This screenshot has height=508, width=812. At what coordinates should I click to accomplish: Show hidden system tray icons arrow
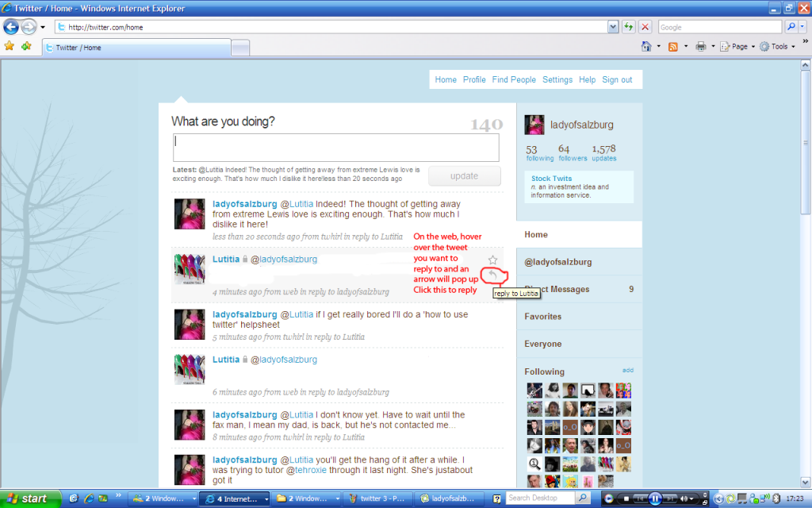[x=718, y=498]
